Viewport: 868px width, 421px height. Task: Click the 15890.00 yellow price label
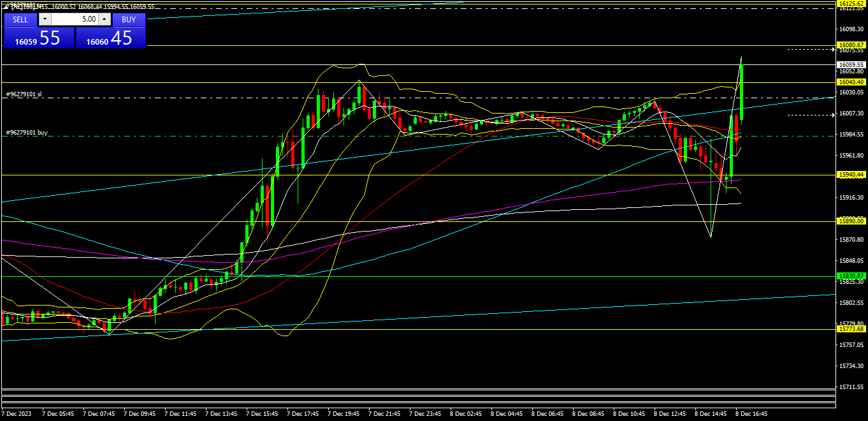[x=851, y=221]
